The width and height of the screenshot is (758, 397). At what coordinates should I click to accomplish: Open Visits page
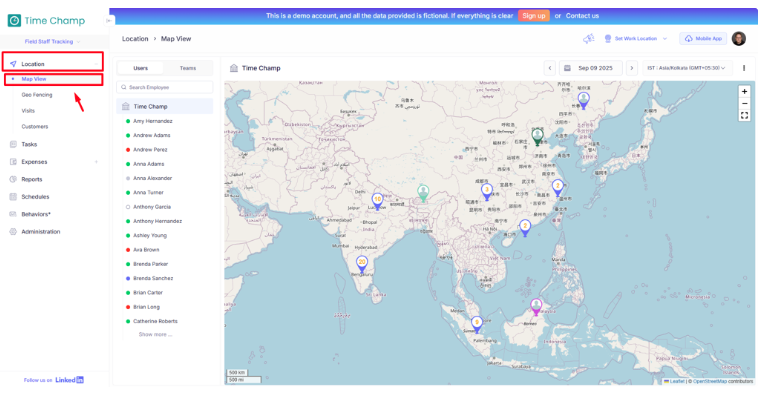click(28, 111)
